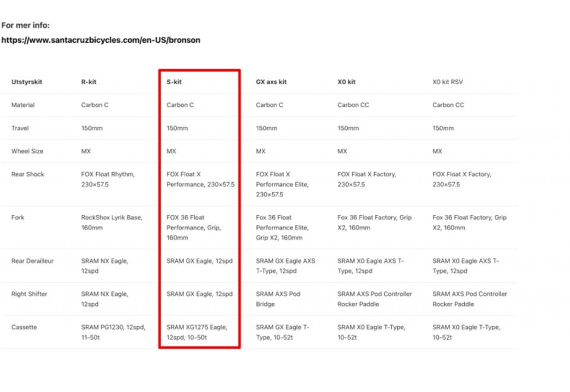Click the "R-kit" column header
The height and width of the screenshot is (392, 570).
(x=88, y=82)
